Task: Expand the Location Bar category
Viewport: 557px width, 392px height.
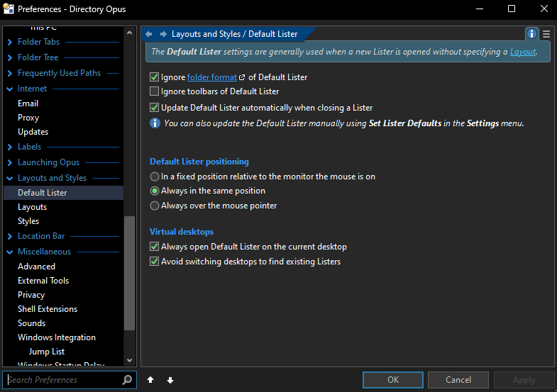Action: pyautogui.click(x=10, y=236)
